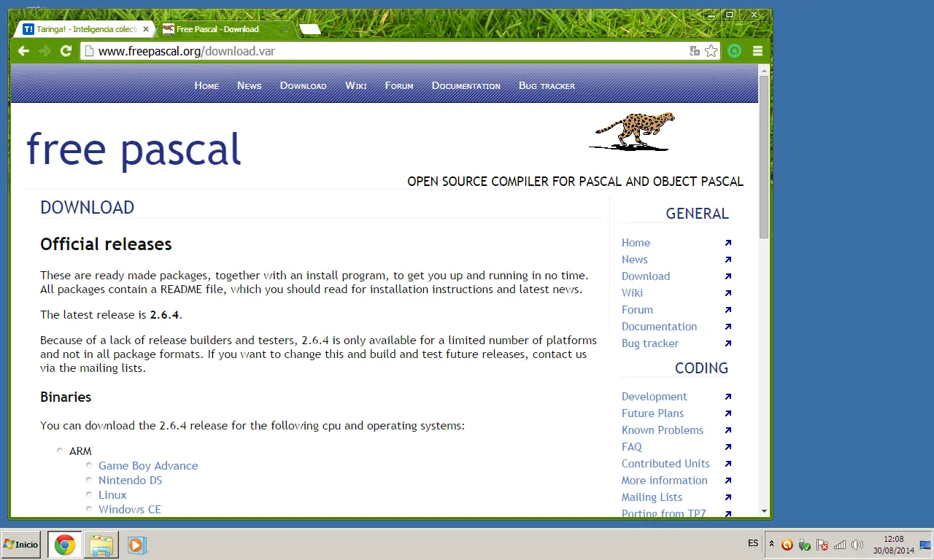Open the Action Center flag icon
The width and height of the screenshot is (934, 560).
[x=822, y=545]
